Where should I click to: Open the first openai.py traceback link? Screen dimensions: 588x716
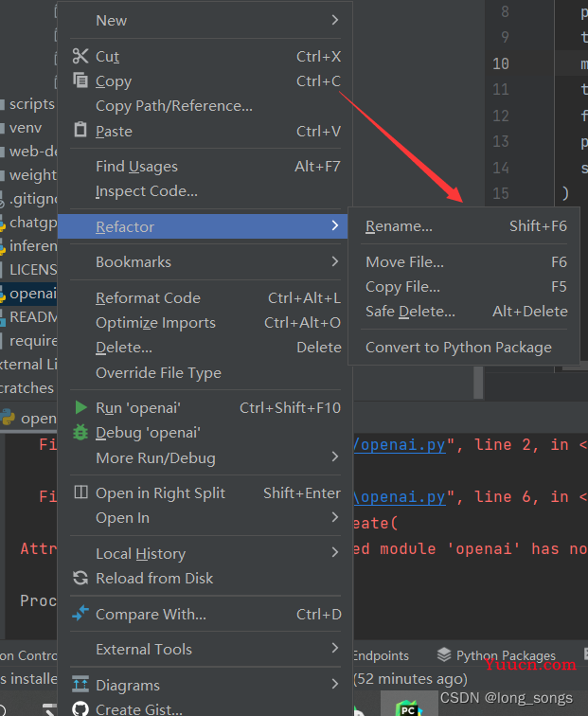pyautogui.click(x=400, y=445)
